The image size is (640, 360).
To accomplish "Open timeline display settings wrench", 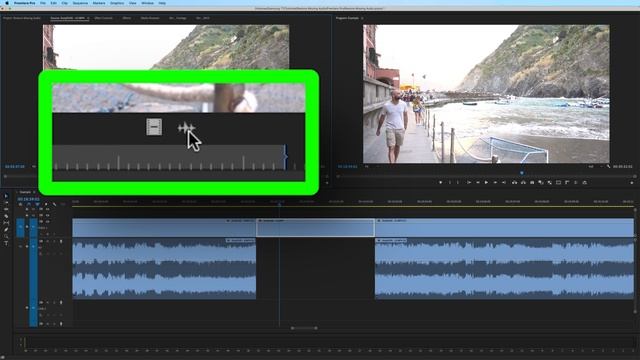I will pyautogui.click(x=54, y=204).
